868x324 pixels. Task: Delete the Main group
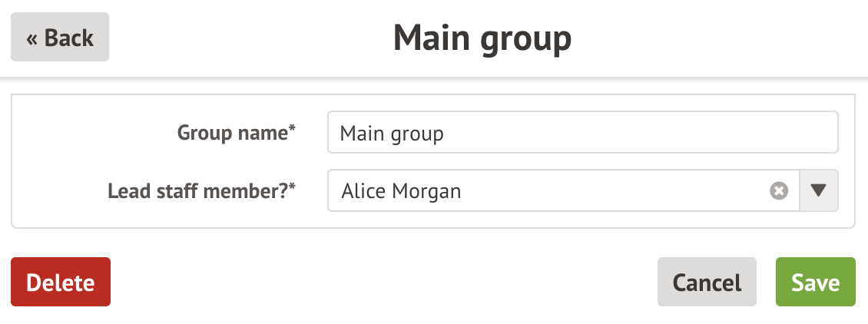click(61, 282)
